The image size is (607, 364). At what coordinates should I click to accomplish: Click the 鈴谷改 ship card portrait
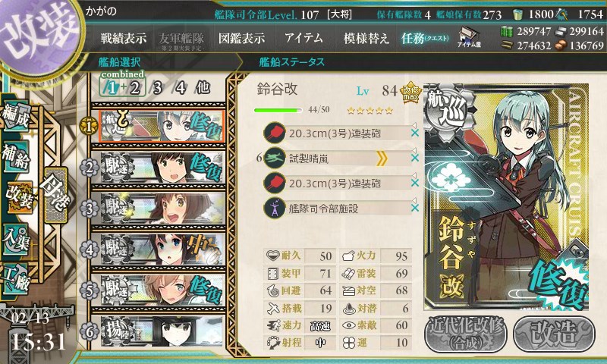click(506, 196)
